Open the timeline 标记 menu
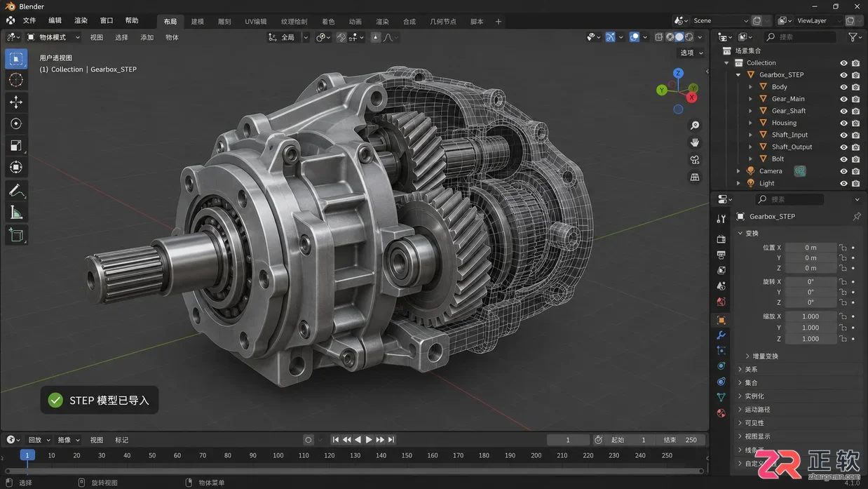The height and width of the screenshot is (489, 868). (x=121, y=440)
